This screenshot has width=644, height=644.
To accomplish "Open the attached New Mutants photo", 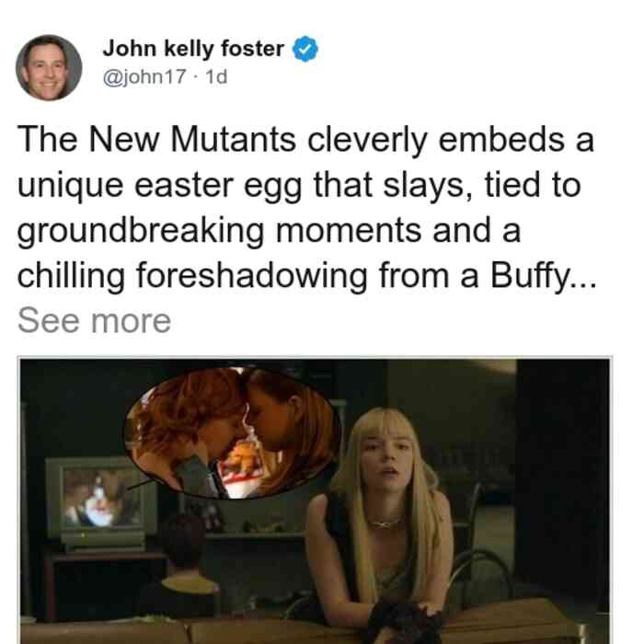I will [315, 500].
